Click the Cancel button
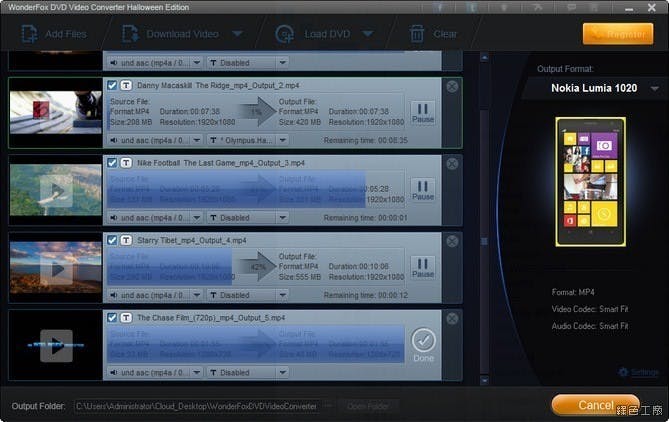Viewport: 669px width, 422px height. 596,405
